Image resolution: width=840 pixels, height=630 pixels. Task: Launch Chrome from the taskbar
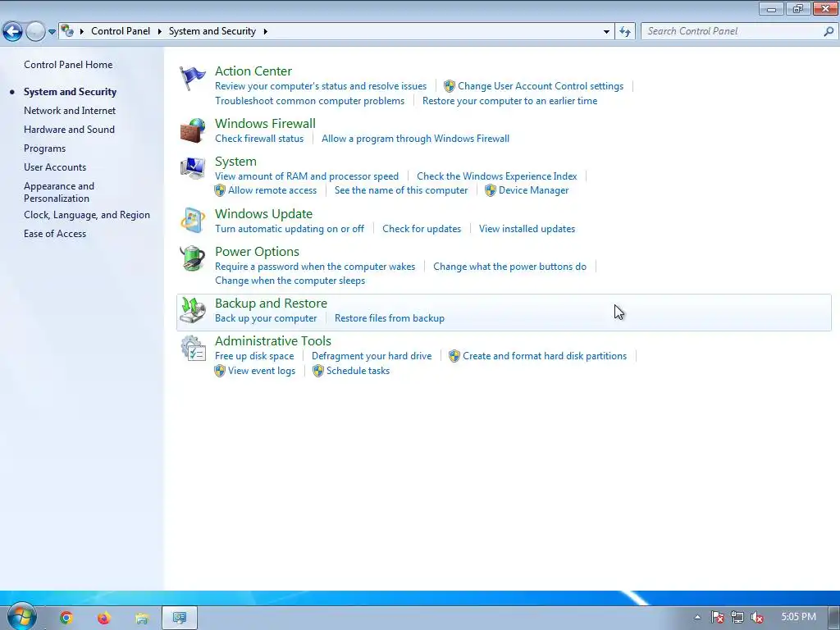66,619
